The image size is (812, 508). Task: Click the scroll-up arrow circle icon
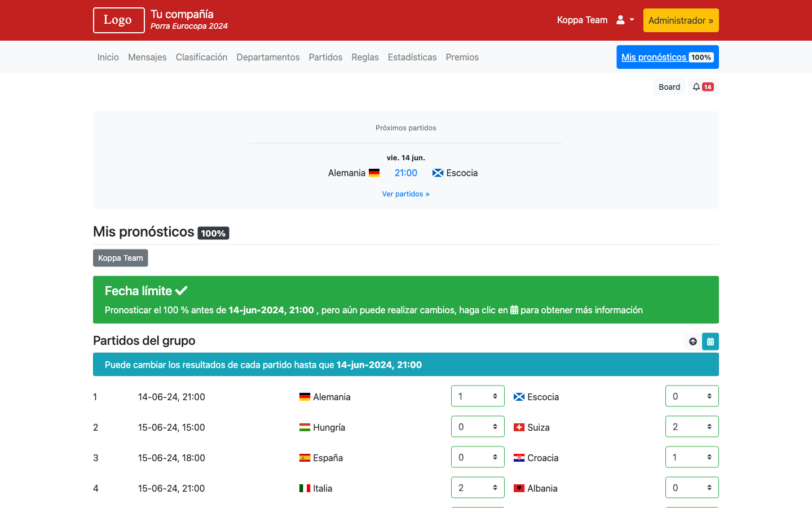(693, 341)
